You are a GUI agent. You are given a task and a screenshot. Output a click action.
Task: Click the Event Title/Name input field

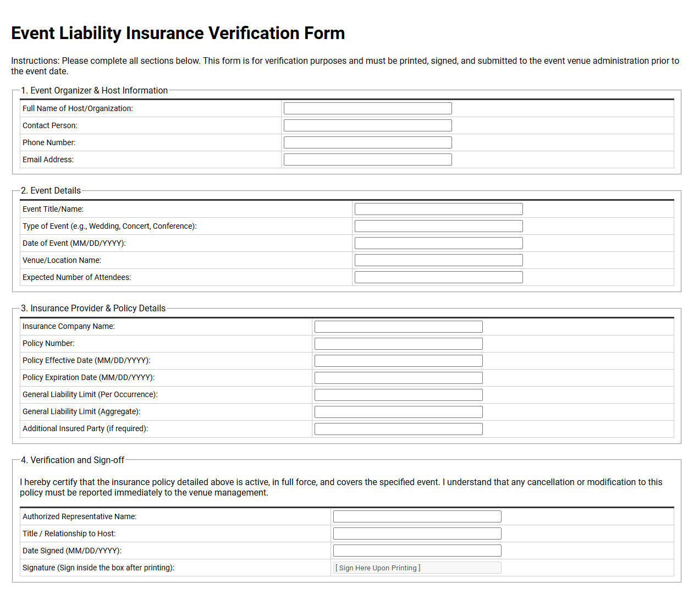tap(439, 209)
